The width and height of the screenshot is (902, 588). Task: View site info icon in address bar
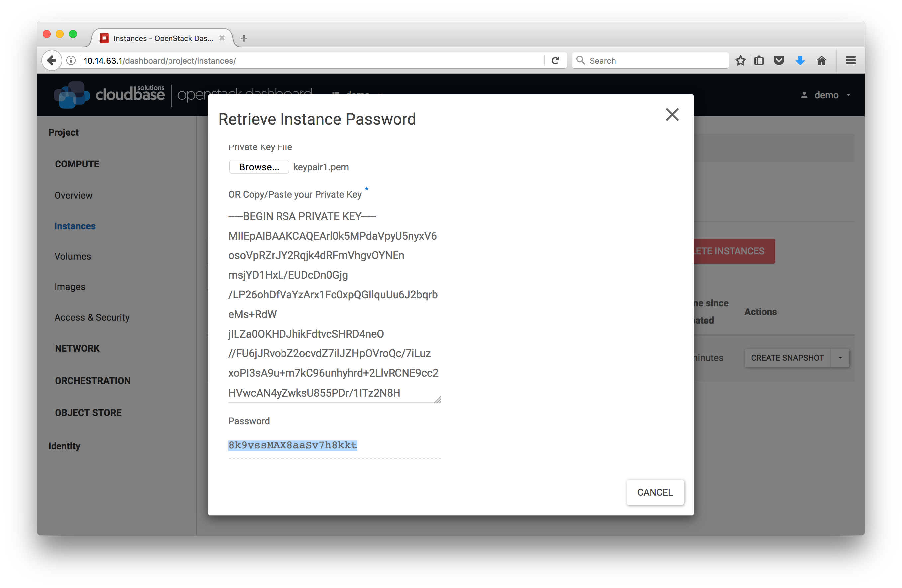point(71,60)
